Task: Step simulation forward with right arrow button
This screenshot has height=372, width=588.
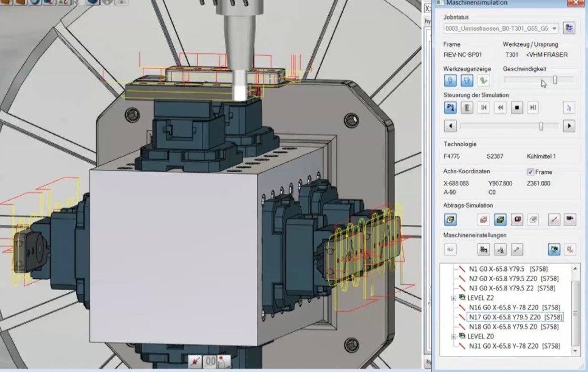Action: pyautogui.click(x=568, y=126)
